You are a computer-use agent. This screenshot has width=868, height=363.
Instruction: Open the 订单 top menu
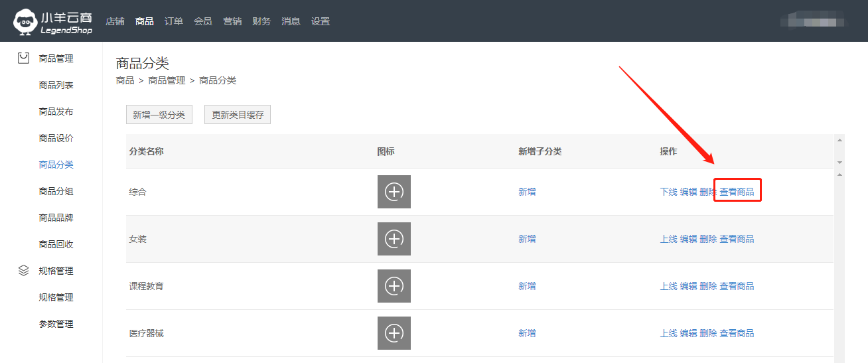(174, 21)
